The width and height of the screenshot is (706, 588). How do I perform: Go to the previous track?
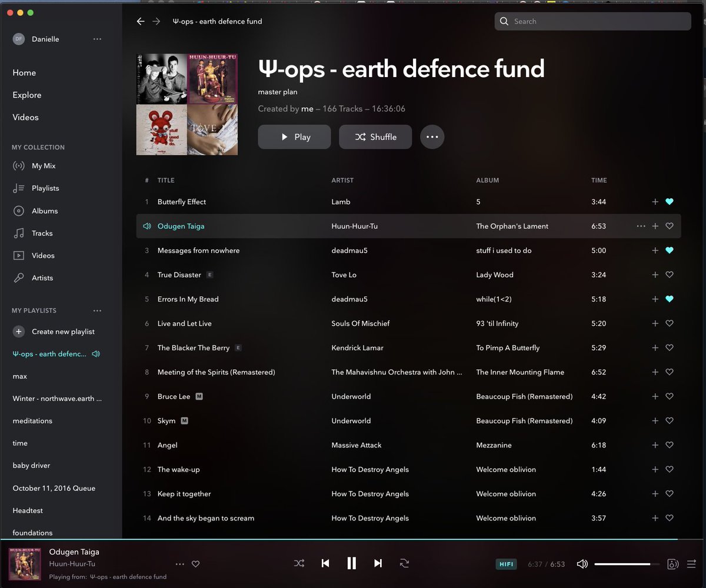click(325, 563)
